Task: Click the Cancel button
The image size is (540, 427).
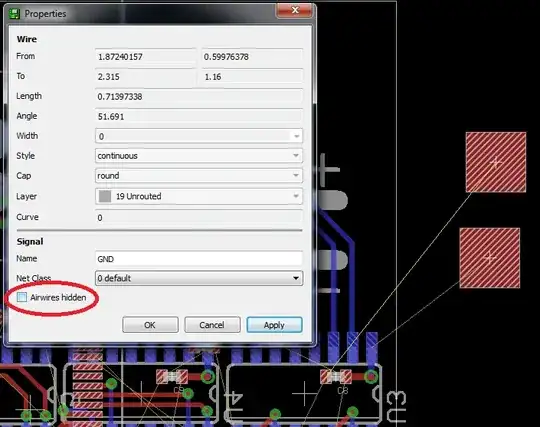Action: (x=212, y=325)
